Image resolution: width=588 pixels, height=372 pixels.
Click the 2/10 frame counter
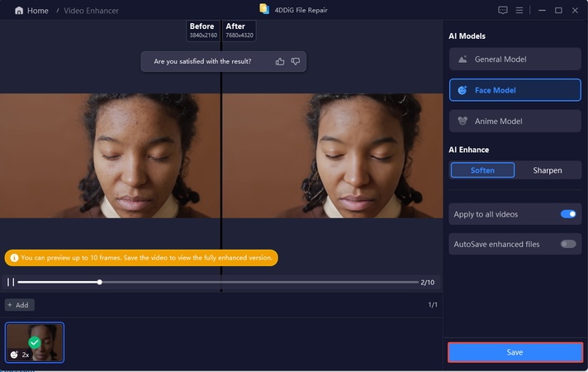click(428, 282)
